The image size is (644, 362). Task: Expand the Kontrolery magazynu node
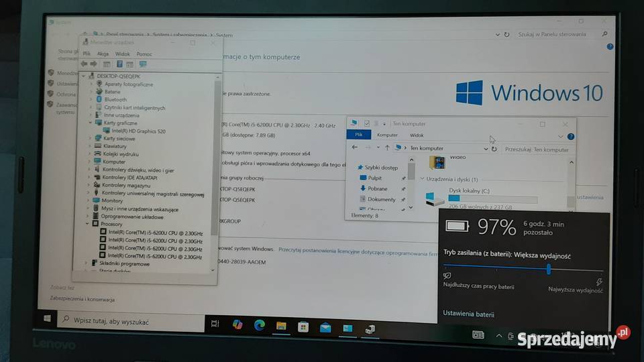89,185
